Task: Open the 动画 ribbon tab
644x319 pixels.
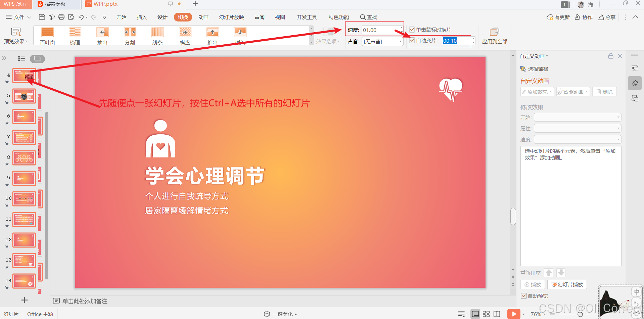Action: 203,17
